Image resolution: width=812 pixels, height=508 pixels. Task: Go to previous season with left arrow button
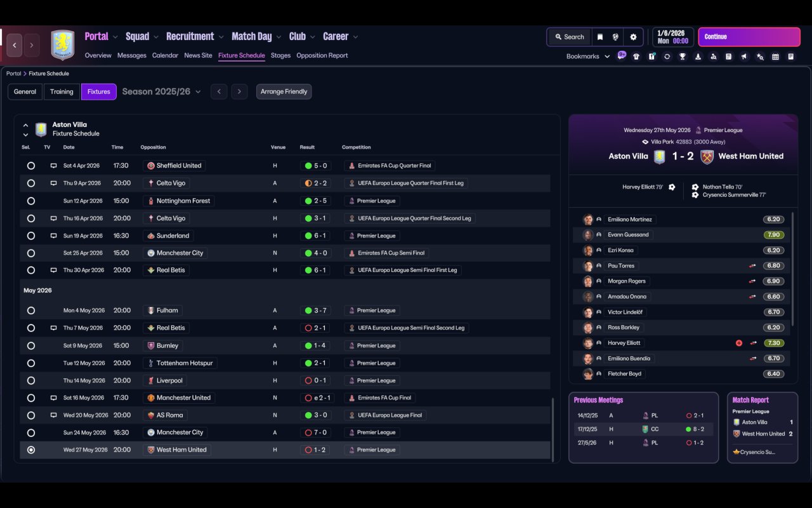coord(219,91)
